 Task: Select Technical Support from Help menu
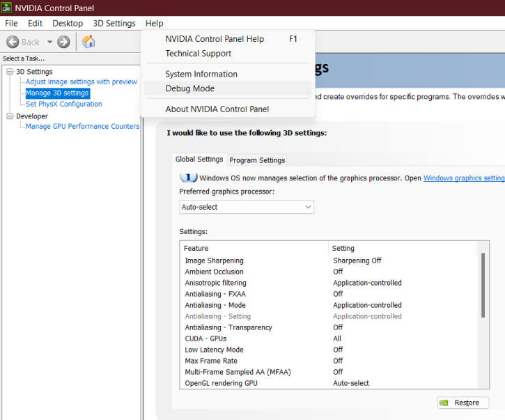pos(228,54)
